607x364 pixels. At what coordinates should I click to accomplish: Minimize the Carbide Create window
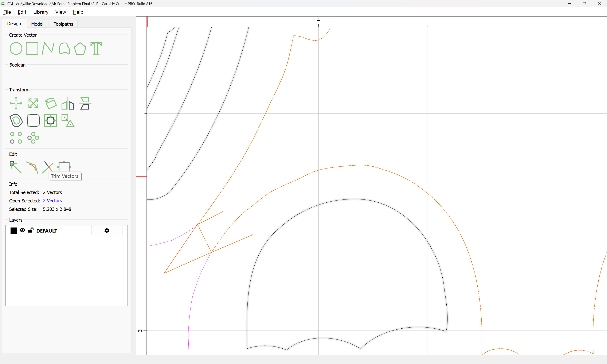570,3
